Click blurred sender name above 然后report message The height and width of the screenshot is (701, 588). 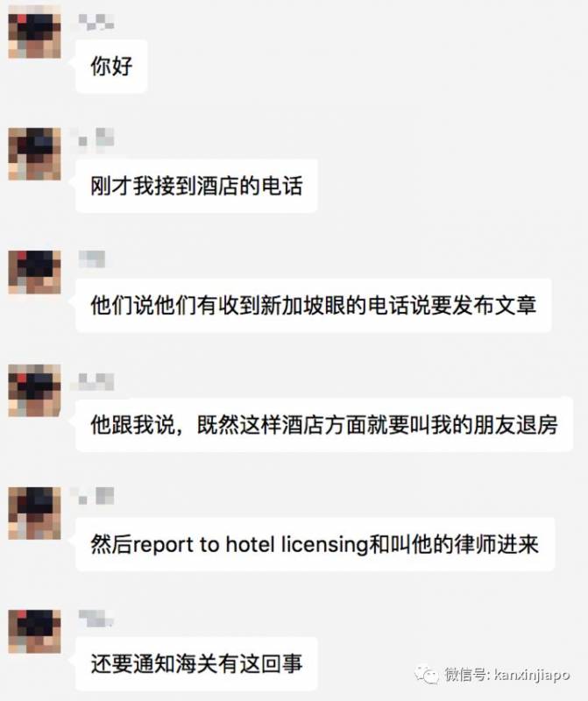click(96, 496)
